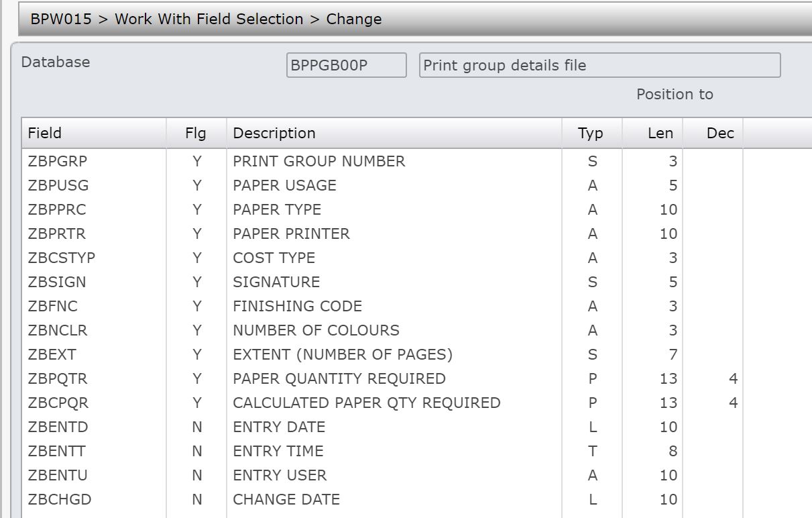812x518 pixels.
Task: Click the Position to label
Action: point(675,94)
